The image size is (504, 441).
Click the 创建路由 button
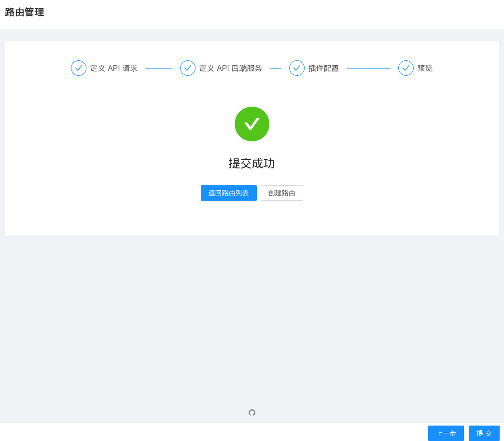coord(282,193)
